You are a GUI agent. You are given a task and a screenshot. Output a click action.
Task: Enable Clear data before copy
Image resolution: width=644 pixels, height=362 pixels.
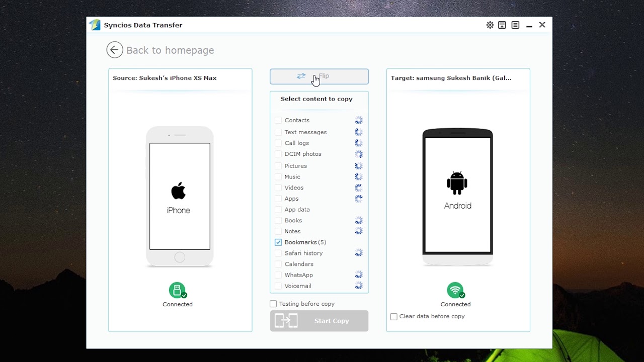(394, 317)
